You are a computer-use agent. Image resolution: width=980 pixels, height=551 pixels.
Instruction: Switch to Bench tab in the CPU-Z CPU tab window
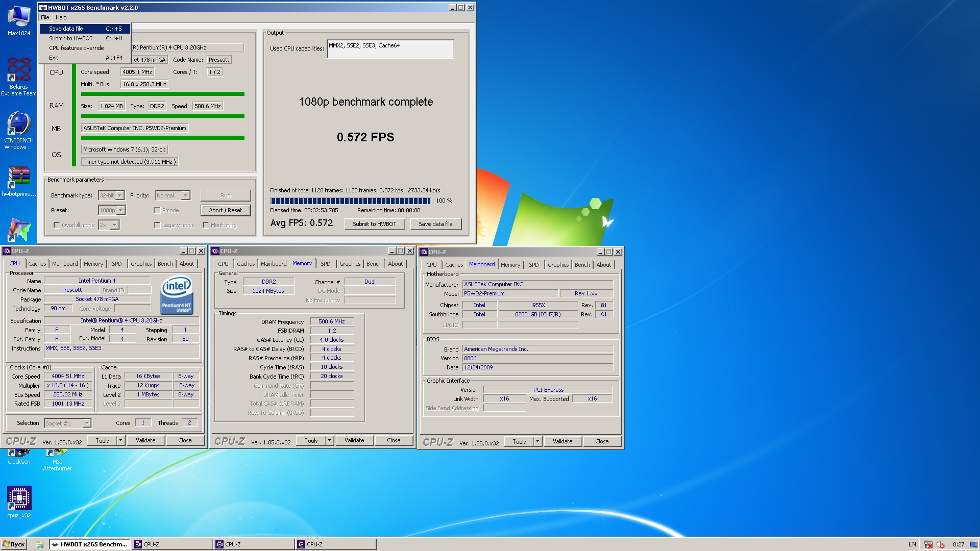pos(165,264)
